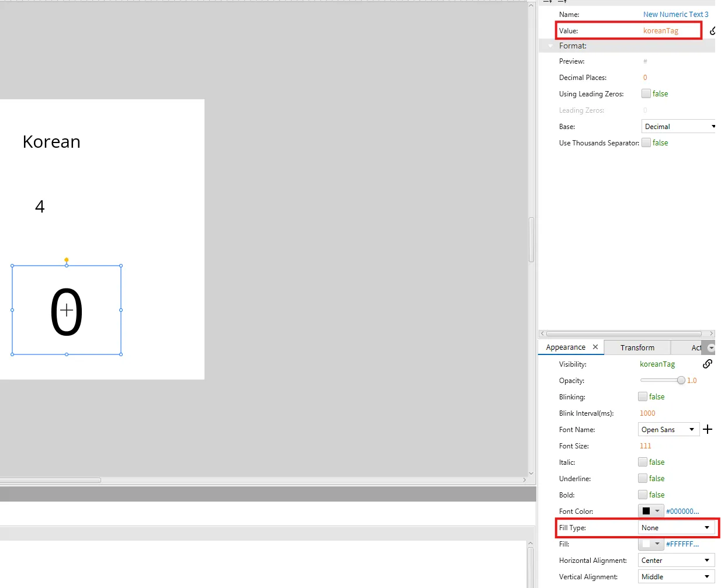Select the Appearance tab

click(565, 347)
